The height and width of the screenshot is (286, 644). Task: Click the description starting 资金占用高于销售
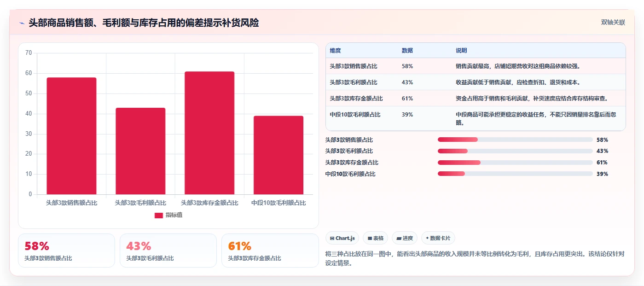coord(532,99)
